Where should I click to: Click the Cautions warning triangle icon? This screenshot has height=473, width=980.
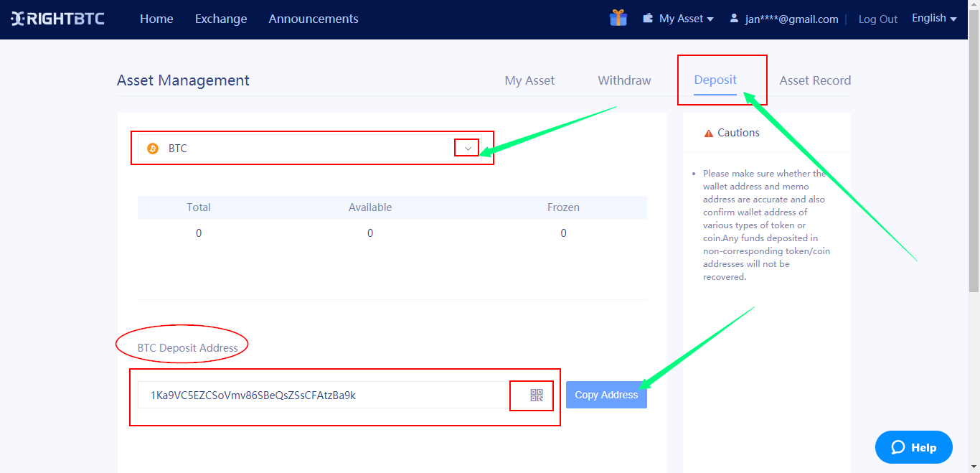coord(709,133)
